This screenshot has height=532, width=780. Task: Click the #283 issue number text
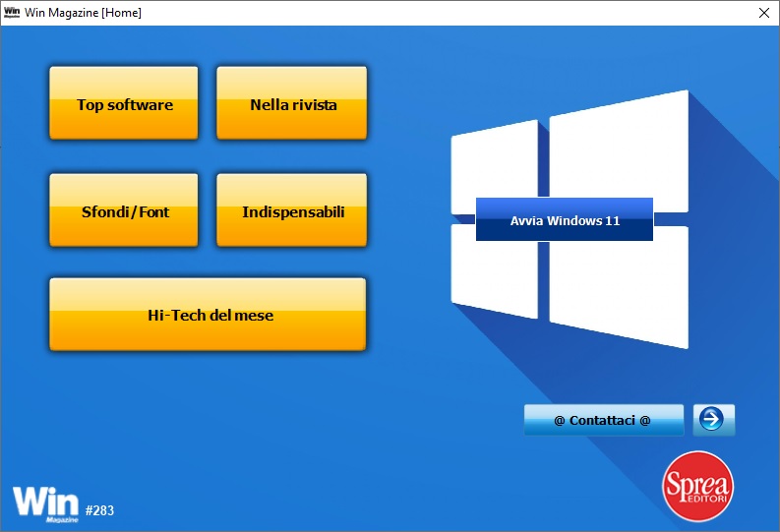(x=99, y=510)
